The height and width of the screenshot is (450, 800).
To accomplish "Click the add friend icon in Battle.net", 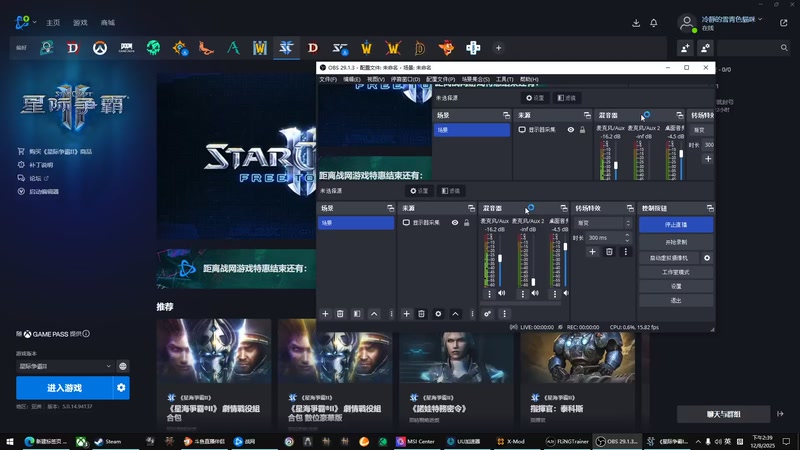I will (685, 48).
